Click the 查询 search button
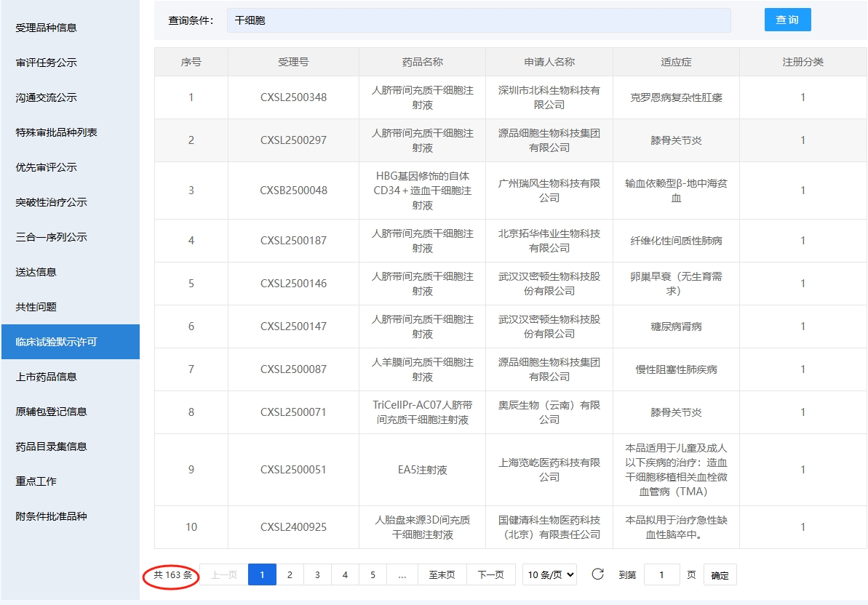 787,20
